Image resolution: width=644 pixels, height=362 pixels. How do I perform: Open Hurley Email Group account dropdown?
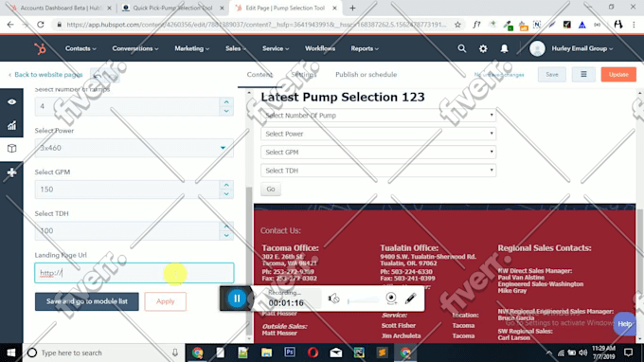pos(582,48)
